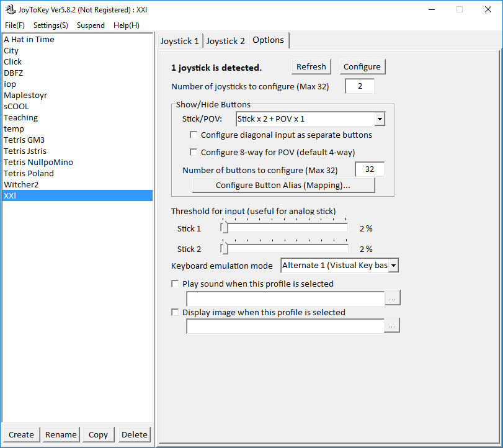Select the highlighted 'XXI' profile
Viewport: 503px width, 448px height.
[x=78, y=195]
